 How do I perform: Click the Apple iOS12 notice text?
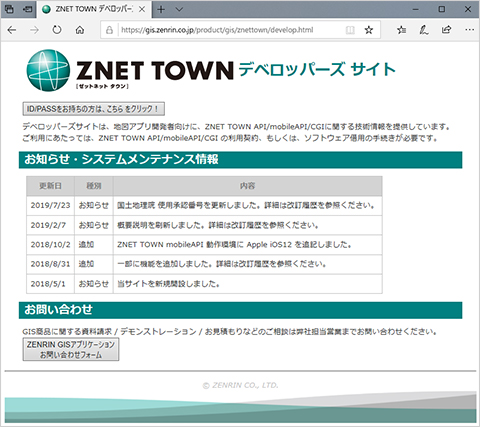tap(234, 245)
